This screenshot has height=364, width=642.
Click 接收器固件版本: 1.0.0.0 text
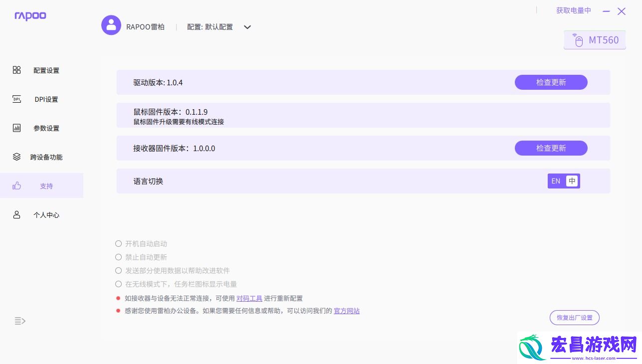(x=174, y=148)
